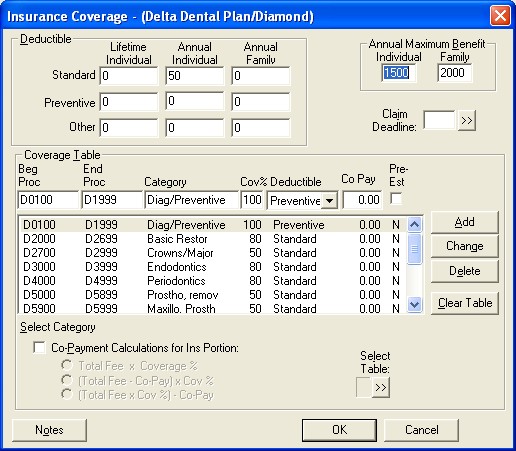Image resolution: width=516 pixels, height=451 pixels.
Task: Tick the Pre-Est checkbox
Action: click(396, 199)
